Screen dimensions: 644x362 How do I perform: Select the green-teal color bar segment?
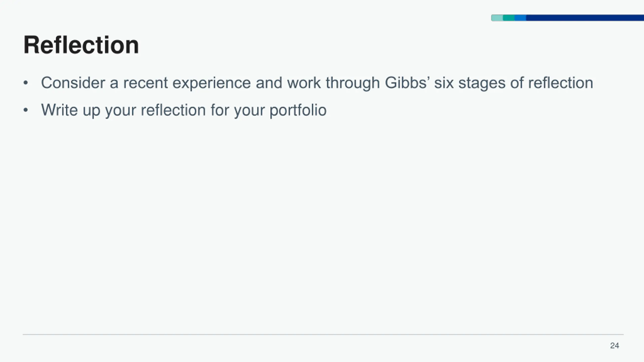click(509, 18)
